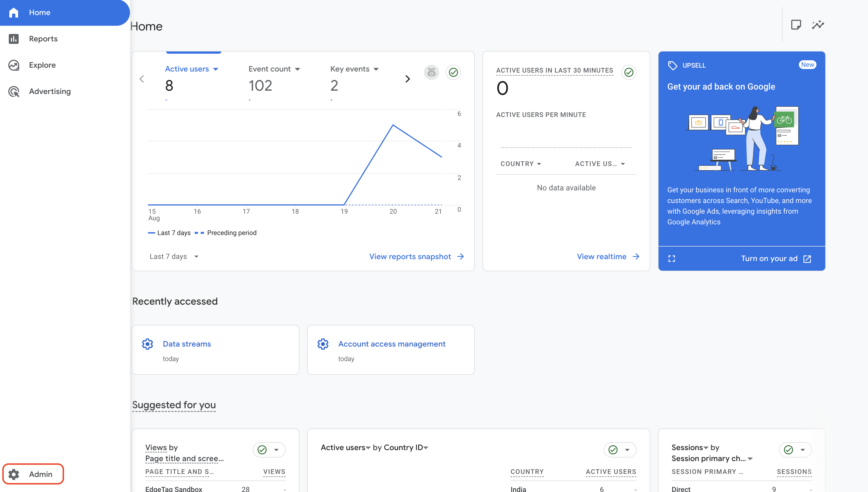The height and width of the screenshot is (492, 868).
Task: Toggle the realtime card green check status
Action: [x=629, y=72]
